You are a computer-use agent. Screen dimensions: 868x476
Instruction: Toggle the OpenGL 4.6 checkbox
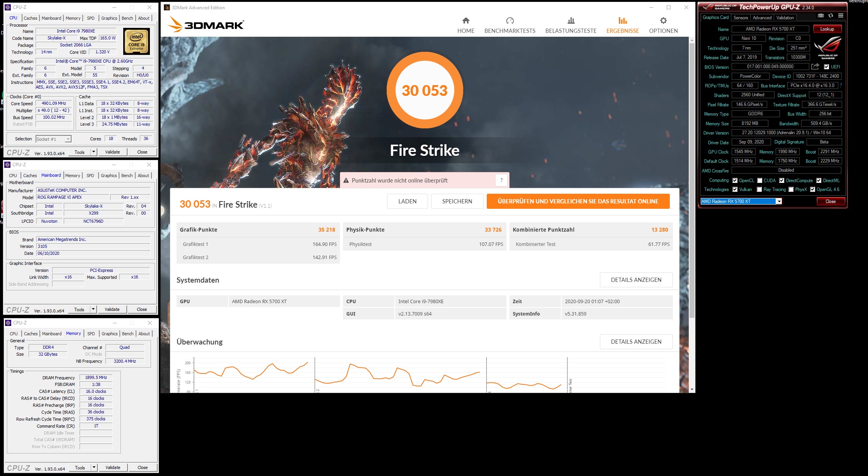coord(812,189)
